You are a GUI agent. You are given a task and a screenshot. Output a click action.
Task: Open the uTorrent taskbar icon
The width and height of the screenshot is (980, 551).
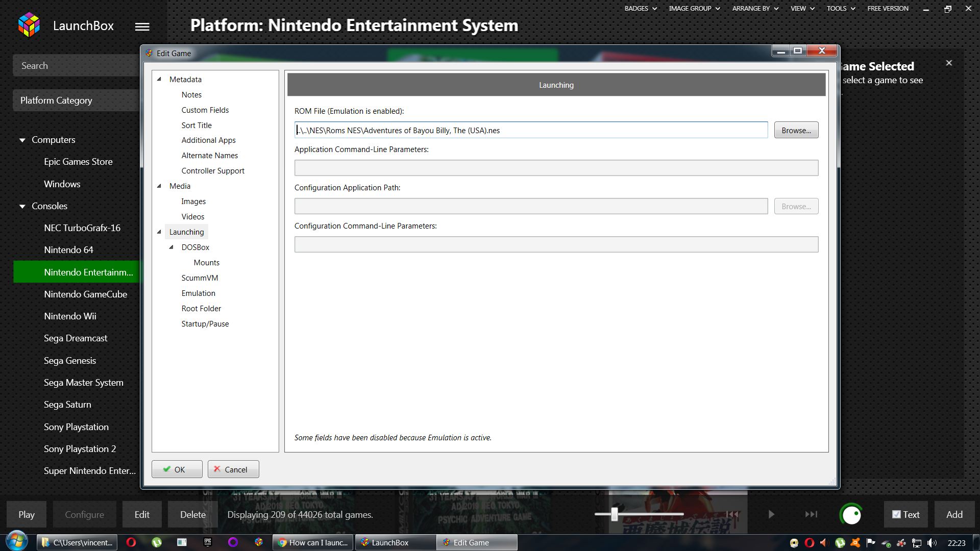[157, 542]
